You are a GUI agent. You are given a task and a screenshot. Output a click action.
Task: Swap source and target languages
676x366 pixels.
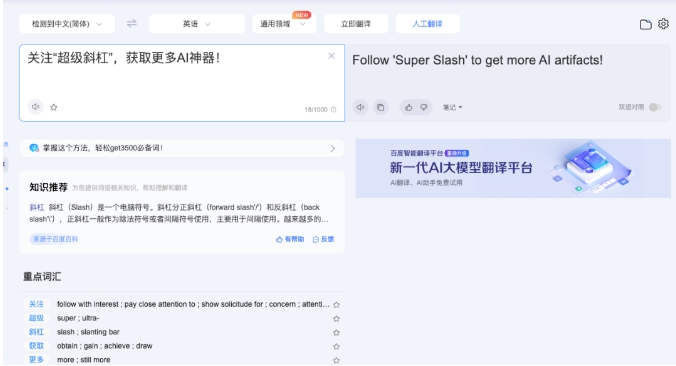coord(131,23)
